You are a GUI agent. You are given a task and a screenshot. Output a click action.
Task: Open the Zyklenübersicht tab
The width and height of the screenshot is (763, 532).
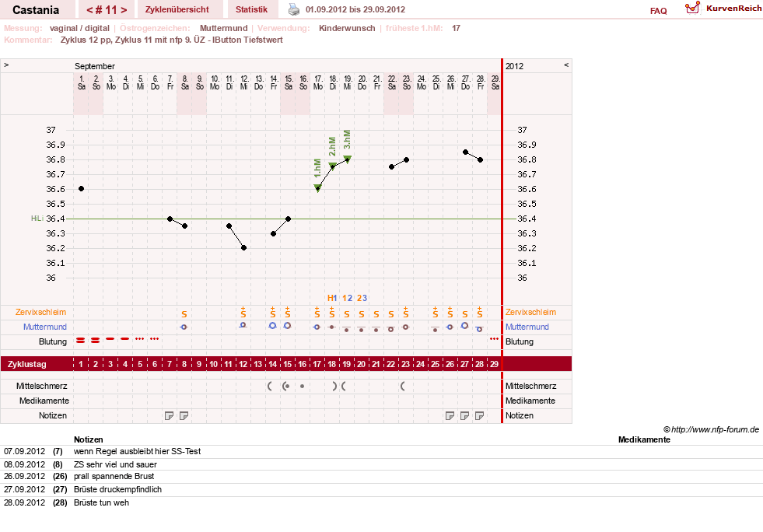pyautogui.click(x=177, y=9)
